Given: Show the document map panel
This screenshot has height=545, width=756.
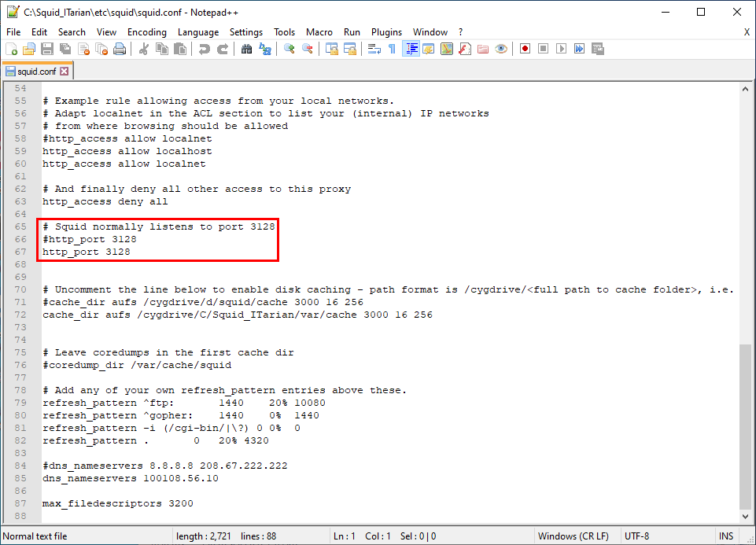Looking at the screenshot, I should (447, 49).
